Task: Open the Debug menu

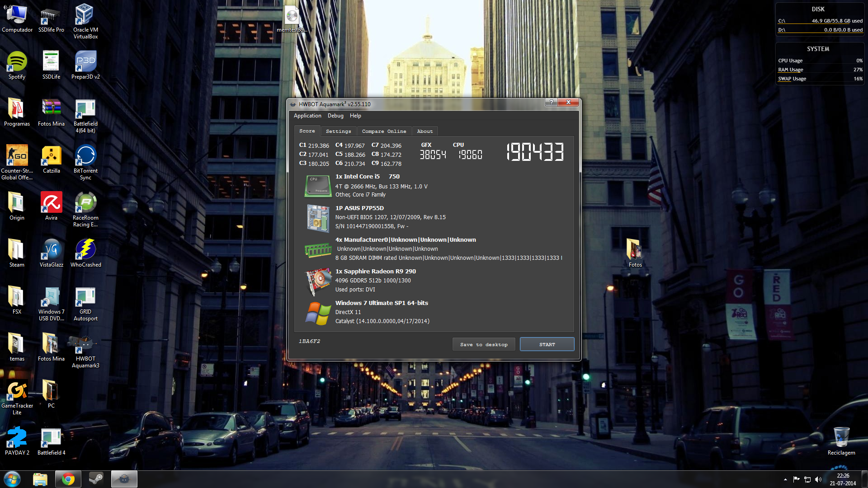Action: 335,116
